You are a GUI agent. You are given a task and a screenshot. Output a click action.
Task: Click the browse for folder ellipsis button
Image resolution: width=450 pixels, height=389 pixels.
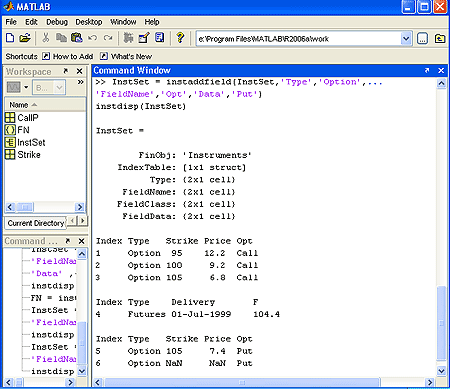click(422, 39)
